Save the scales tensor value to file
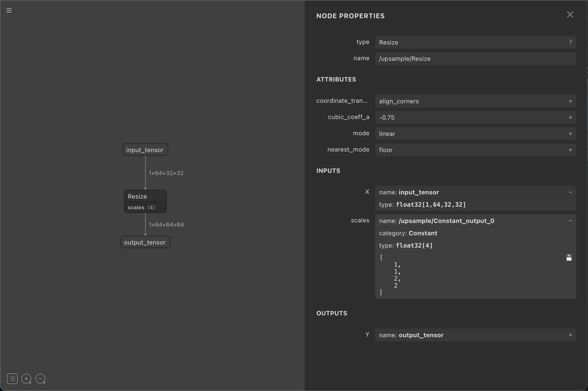 pos(569,258)
